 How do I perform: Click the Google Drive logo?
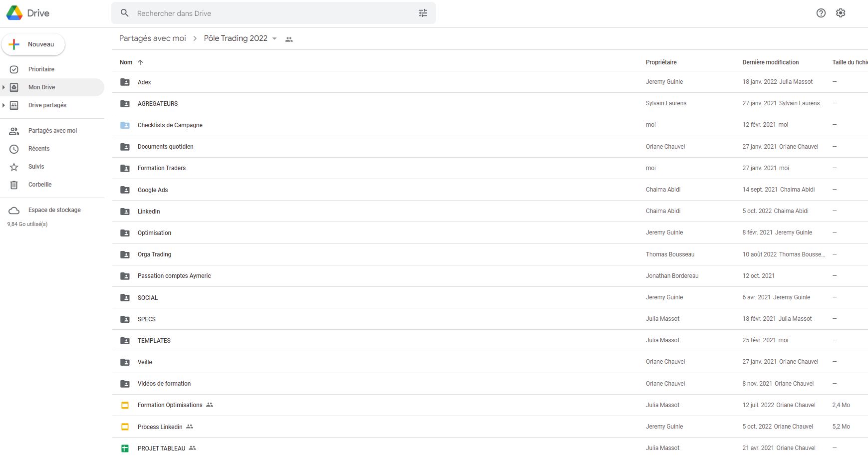click(x=14, y=13)
